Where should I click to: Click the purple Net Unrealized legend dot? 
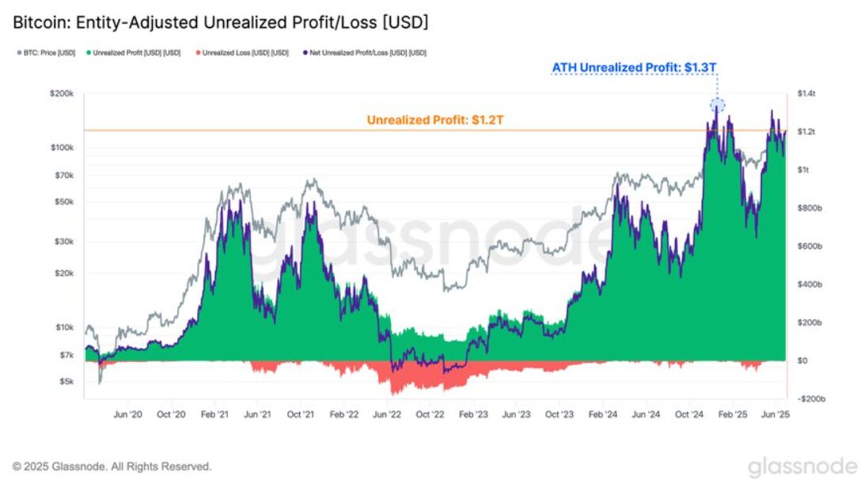[x=305, y=53]
